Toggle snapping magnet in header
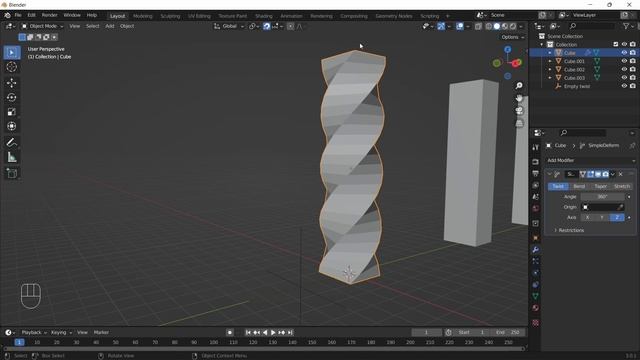Image resolution: width=640 pixels, height=360 pixels. tap(267, 26)
